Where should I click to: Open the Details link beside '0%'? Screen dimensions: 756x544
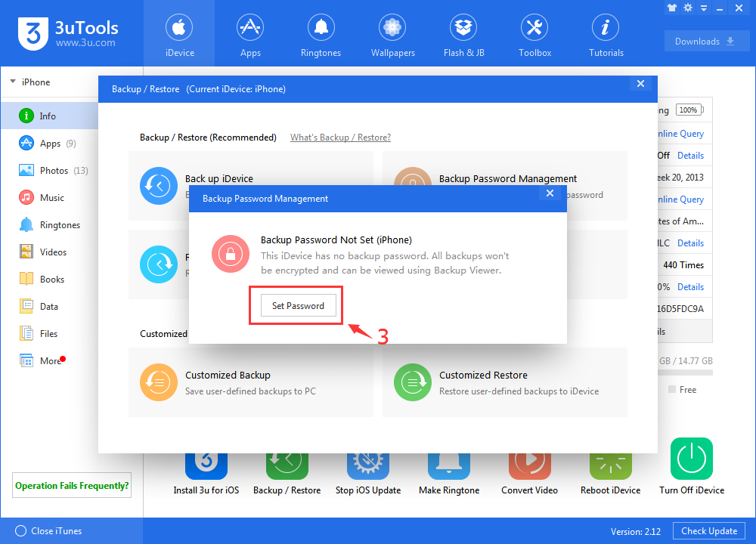(x=690, y=286)
